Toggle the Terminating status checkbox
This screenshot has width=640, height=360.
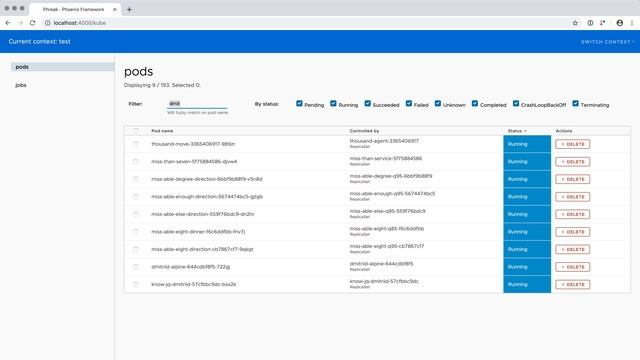pos(576,104)
